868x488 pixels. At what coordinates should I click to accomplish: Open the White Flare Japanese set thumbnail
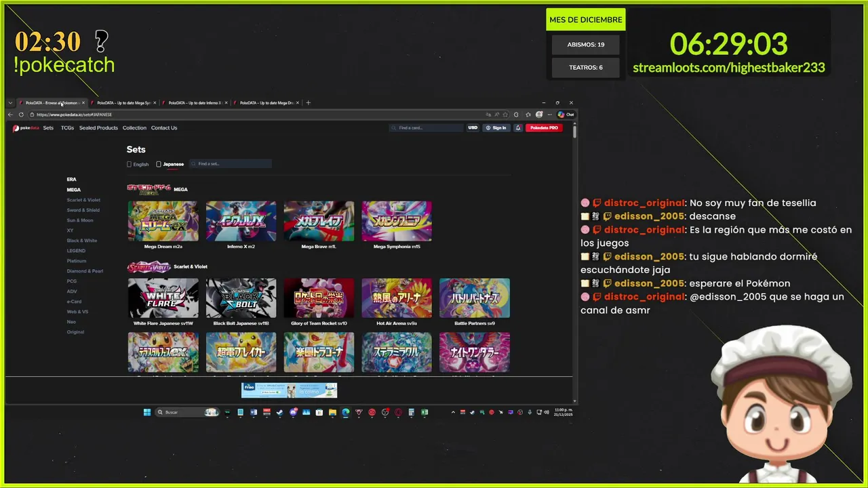[x=163, y=298]
